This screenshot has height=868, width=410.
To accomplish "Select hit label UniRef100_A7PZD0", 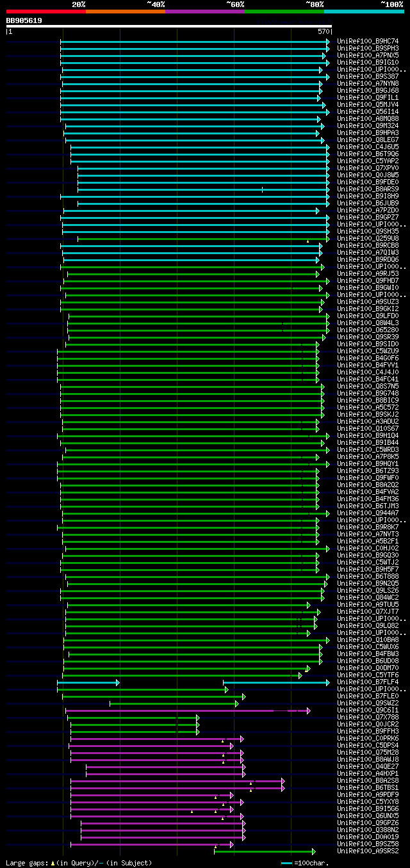I will click(368, 211).
